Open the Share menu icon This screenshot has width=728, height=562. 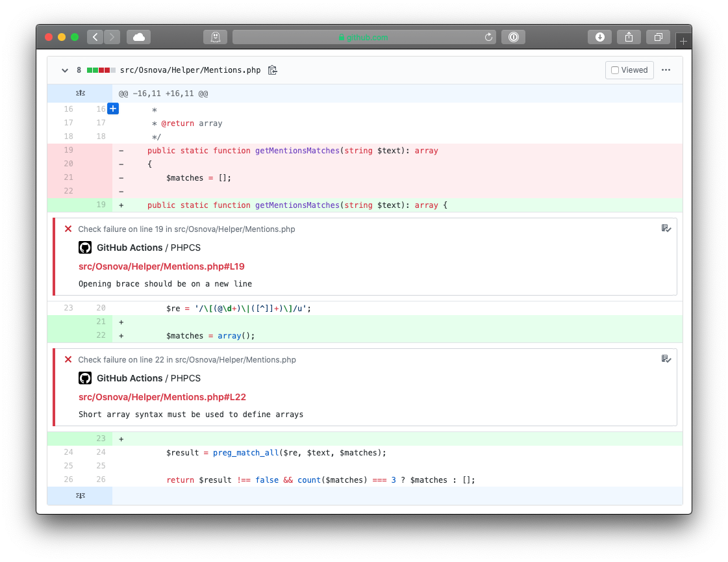pos(629,37)
